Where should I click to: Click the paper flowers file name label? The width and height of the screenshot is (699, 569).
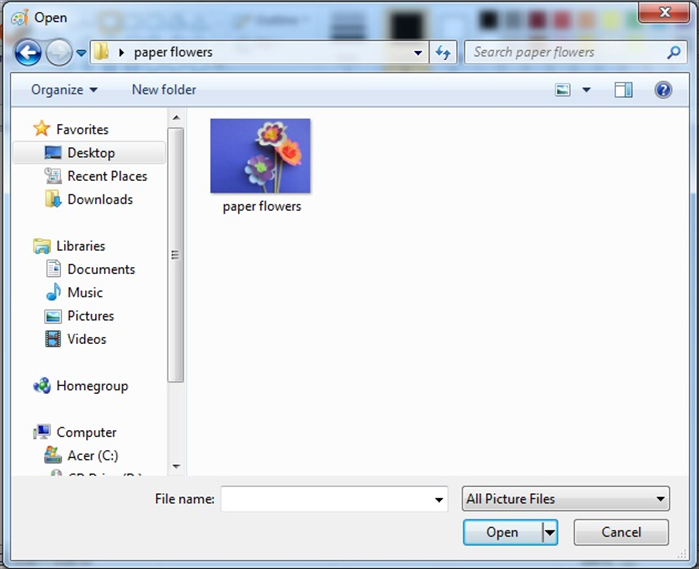(262, 206)
